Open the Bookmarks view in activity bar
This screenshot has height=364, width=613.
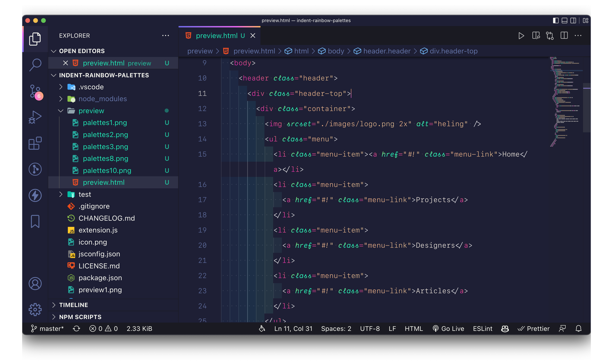pos(35,221)
